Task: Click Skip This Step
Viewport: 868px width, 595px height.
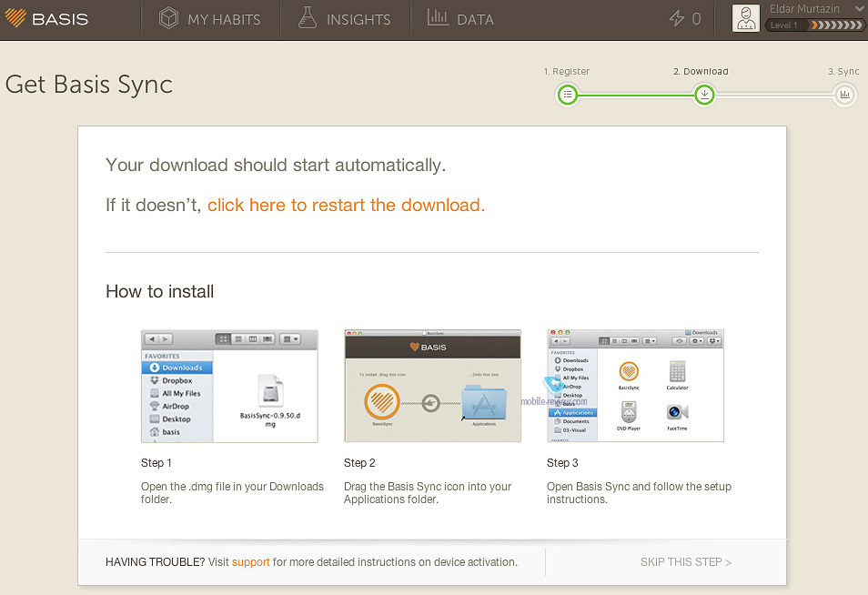Action: [x=686, y=562]
